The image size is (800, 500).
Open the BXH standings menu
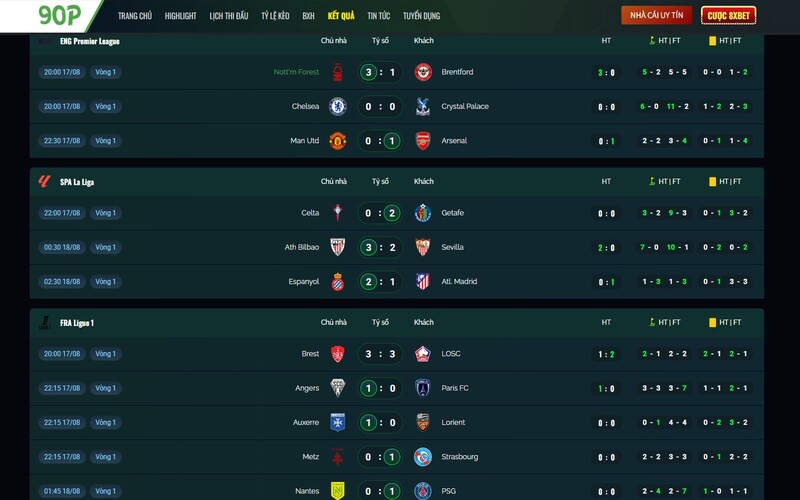308,16
